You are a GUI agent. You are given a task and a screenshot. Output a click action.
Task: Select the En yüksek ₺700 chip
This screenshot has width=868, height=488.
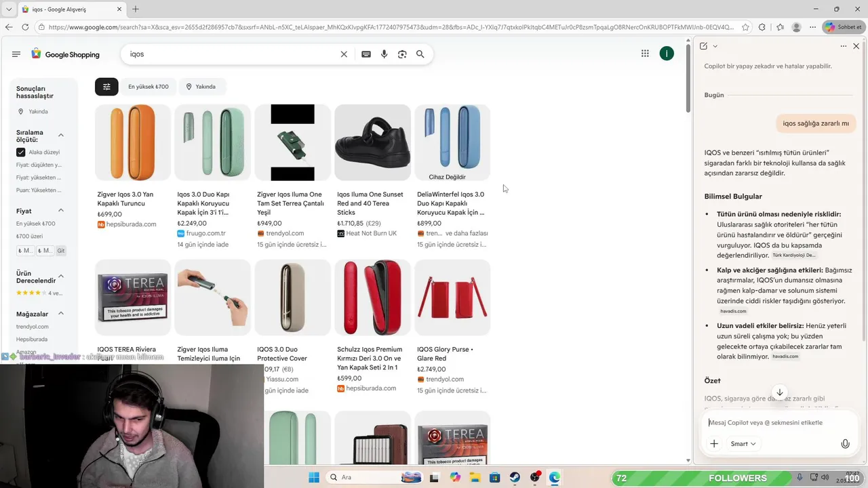[148, 87]
